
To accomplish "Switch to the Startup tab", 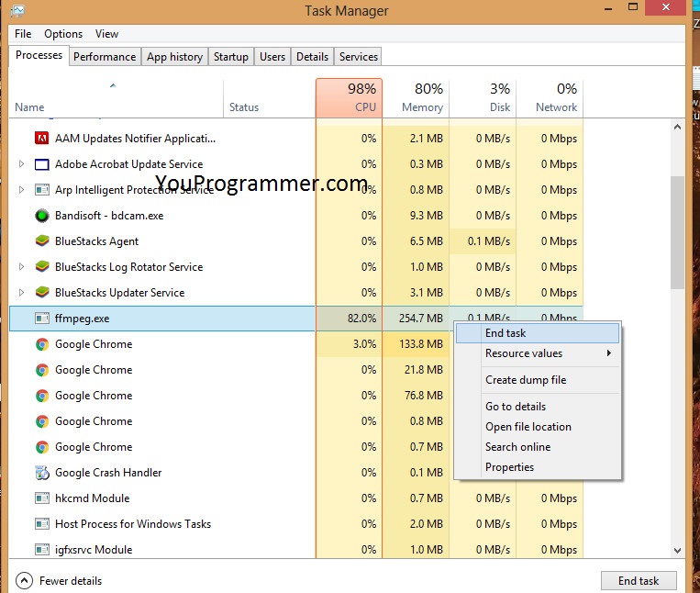I will tap(231, 57).
